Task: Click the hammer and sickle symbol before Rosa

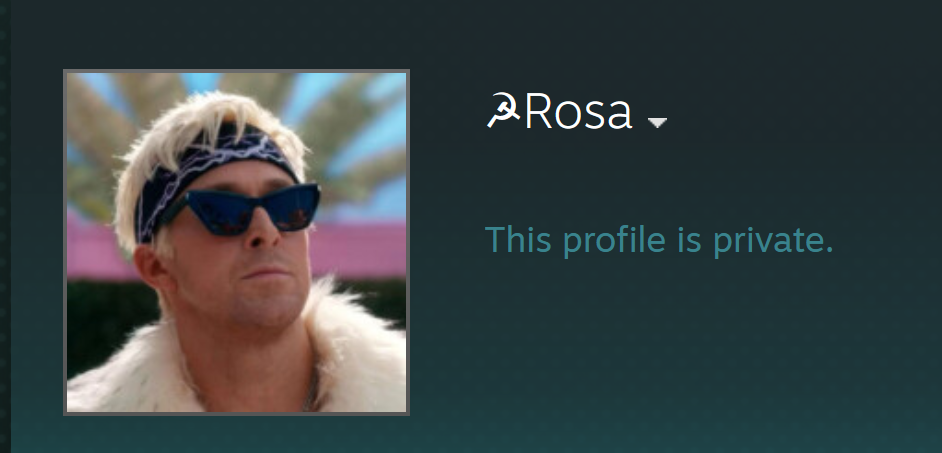Action: coord(503,111)
